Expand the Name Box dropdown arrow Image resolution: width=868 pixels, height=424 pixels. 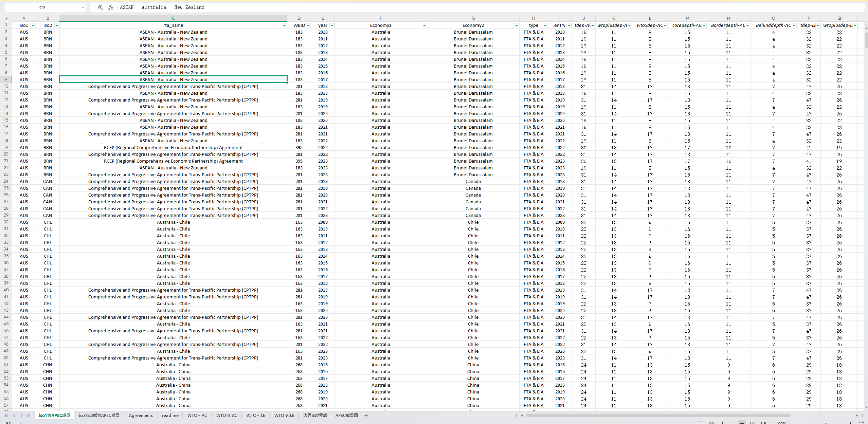[x=83, y=7]
